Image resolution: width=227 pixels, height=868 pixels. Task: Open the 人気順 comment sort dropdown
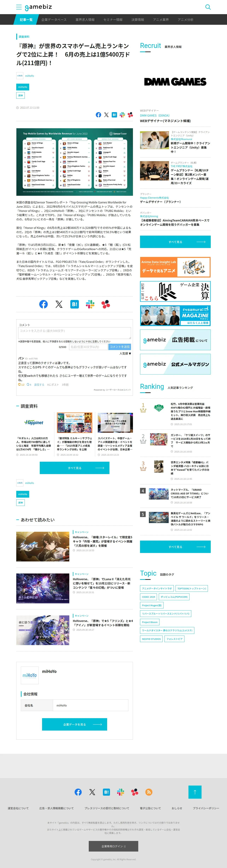[125, 353]
